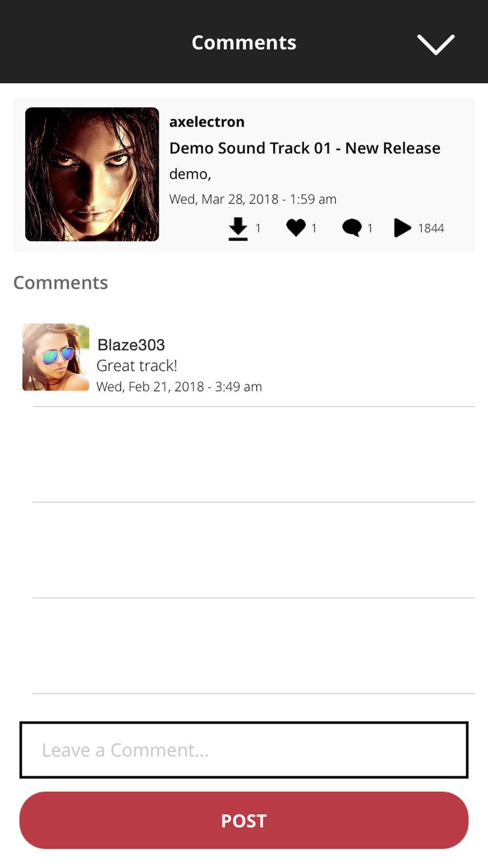Tap the comment timestamp Feb 21, 2018

click(x=179, y=387)
